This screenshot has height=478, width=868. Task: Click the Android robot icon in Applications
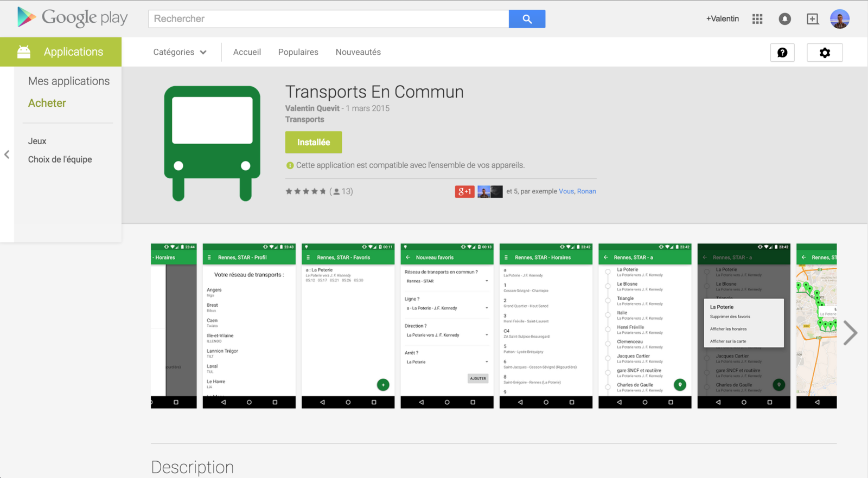click(24, 52)
